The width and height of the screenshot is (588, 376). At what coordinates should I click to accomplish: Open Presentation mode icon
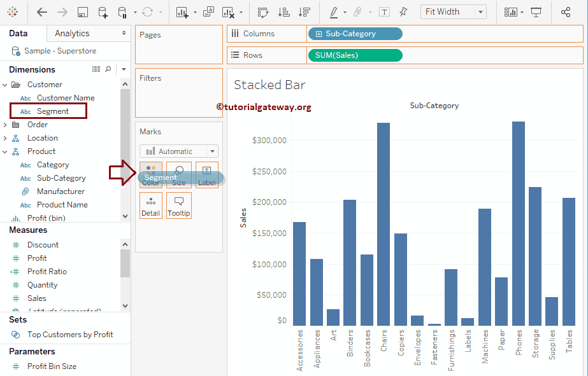tap(536, 12)
